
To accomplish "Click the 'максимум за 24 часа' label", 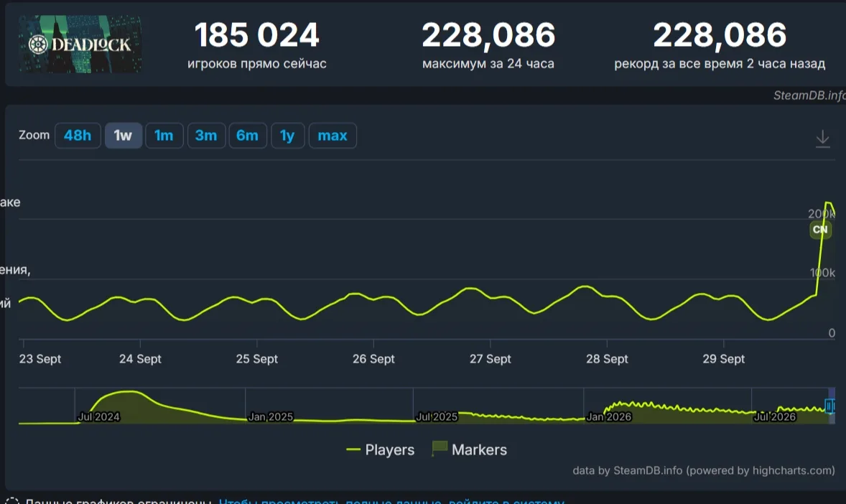I will pyautogui.click(x=488, y=64).
